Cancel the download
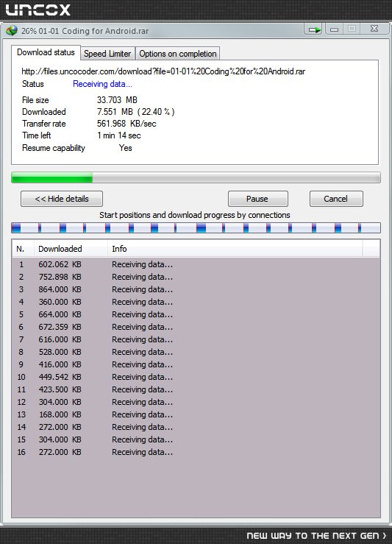 pos(336,199)
